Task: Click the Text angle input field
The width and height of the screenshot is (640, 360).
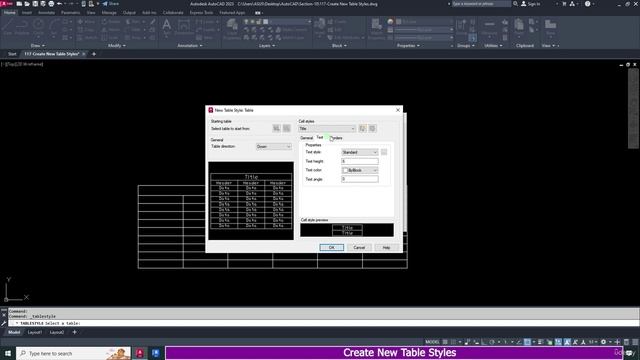Action: 360,179
